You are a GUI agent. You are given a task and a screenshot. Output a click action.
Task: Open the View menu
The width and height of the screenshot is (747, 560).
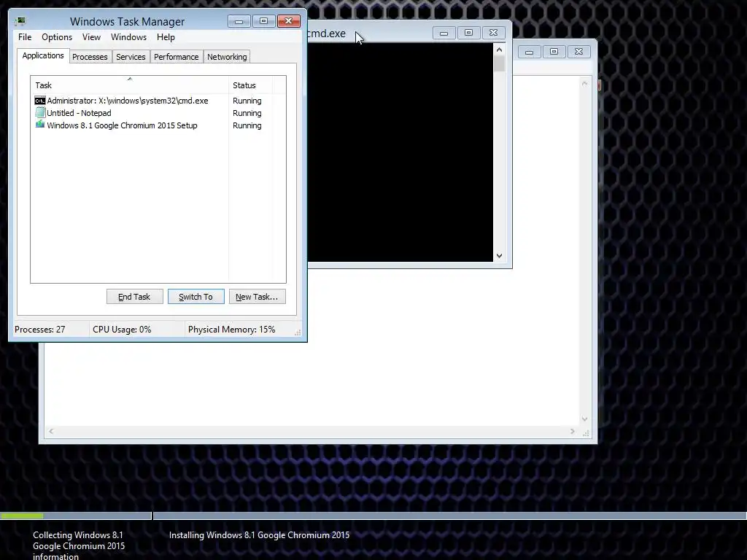click(91, 37)
